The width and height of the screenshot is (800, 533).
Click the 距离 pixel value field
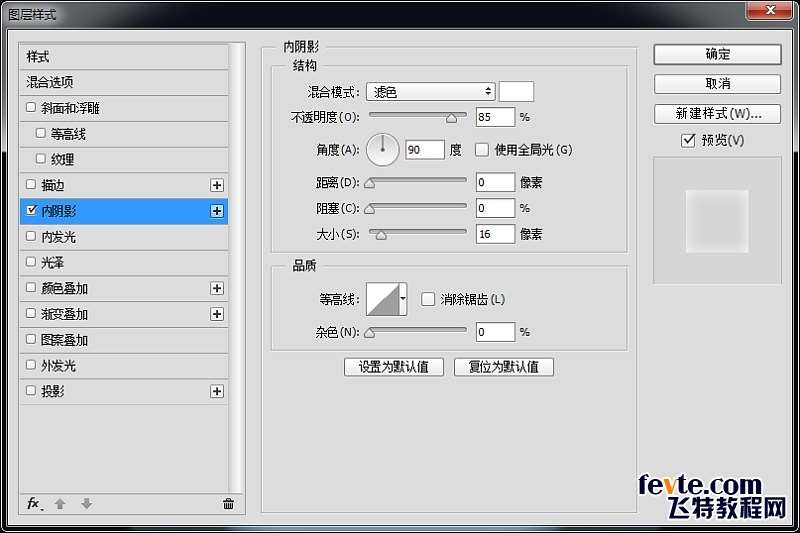[x=495, y=183]
